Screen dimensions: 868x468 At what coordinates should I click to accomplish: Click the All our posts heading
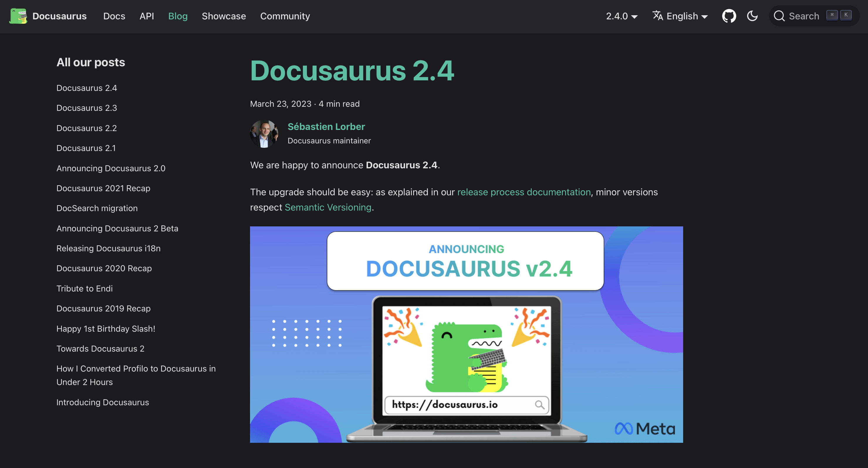(x=91, y=63)
